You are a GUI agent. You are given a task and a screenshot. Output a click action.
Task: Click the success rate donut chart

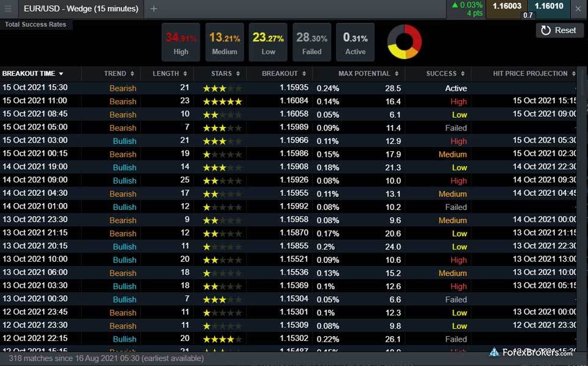(x=404, y=42)
